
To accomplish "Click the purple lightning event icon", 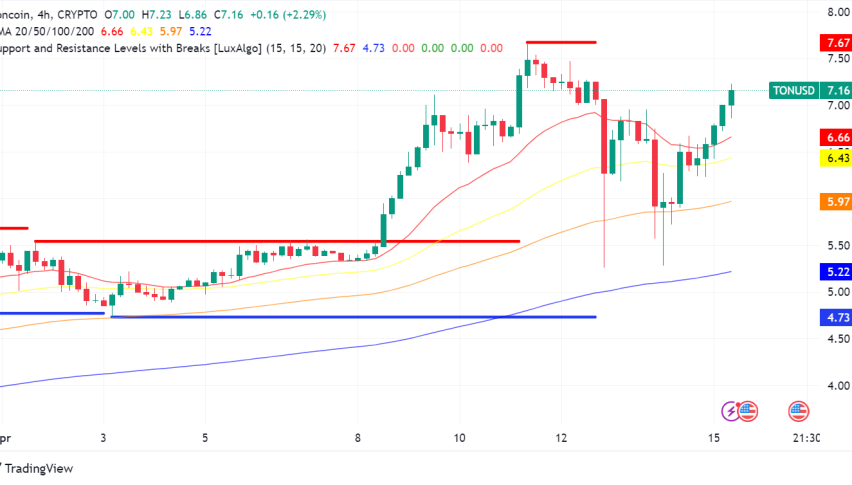I will coord(729,412).
